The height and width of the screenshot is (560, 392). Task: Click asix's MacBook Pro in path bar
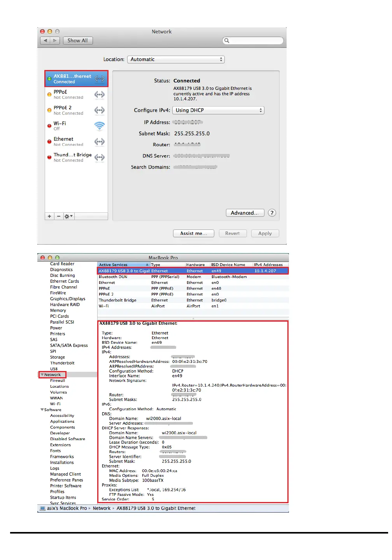(67, 508)
